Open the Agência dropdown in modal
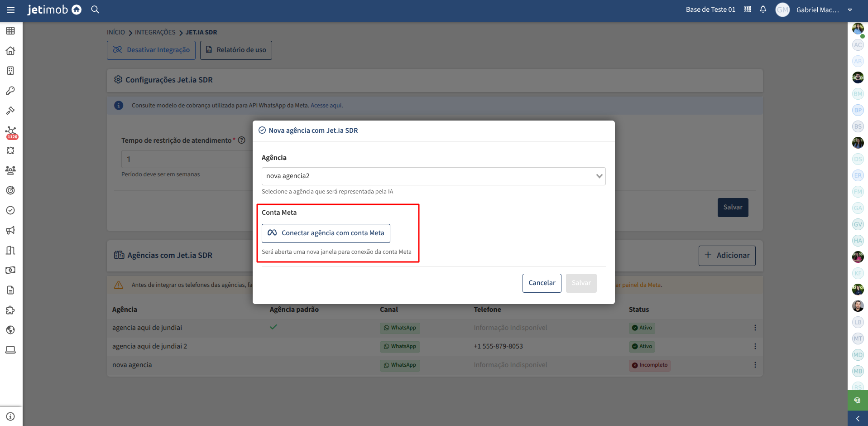Image resolution: width=868 pixels, height=426 pixels. 433,176
